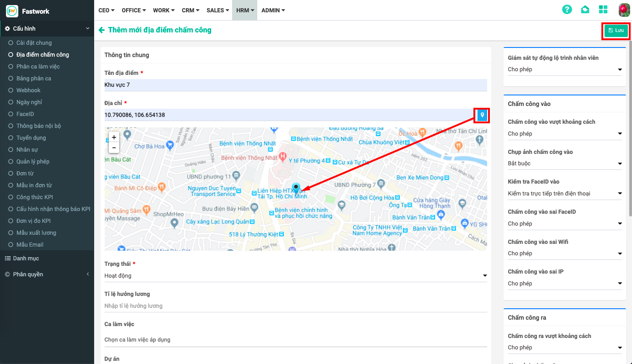The width and height of the screenshot is (632, 364).
Task: Open the WORK menu
Action: (x=164, y=10)
